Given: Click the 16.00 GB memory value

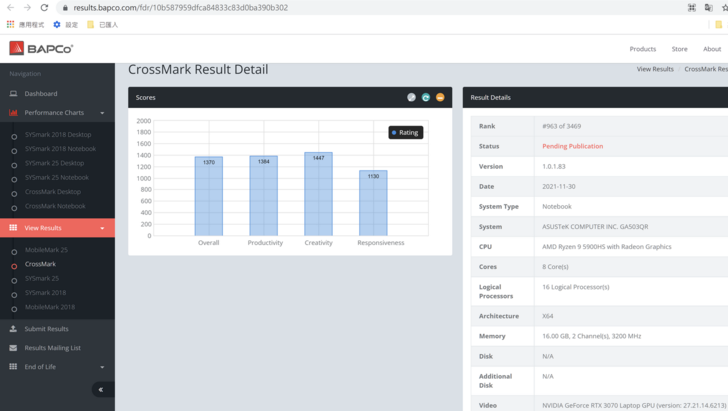Looking at the screenshot, I should tap(592, 336).
